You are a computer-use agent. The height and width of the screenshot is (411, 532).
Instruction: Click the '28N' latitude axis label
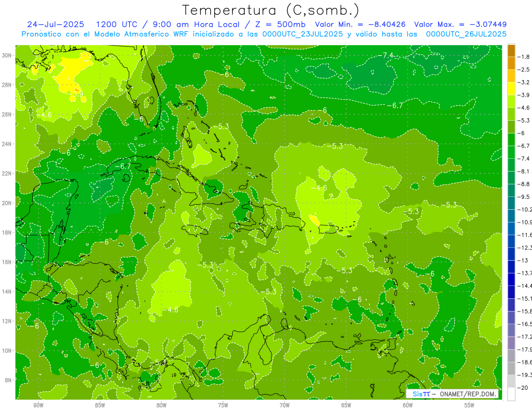pos(8,85)
